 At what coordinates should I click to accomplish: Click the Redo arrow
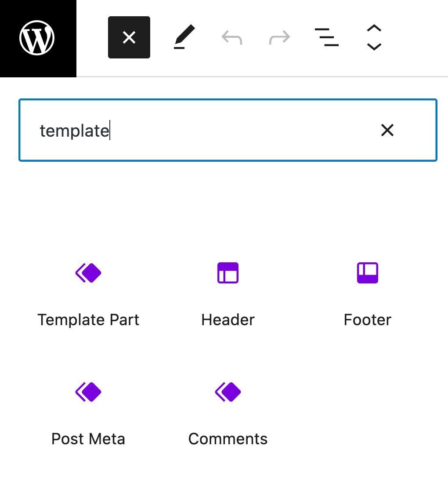coord(278,37)
